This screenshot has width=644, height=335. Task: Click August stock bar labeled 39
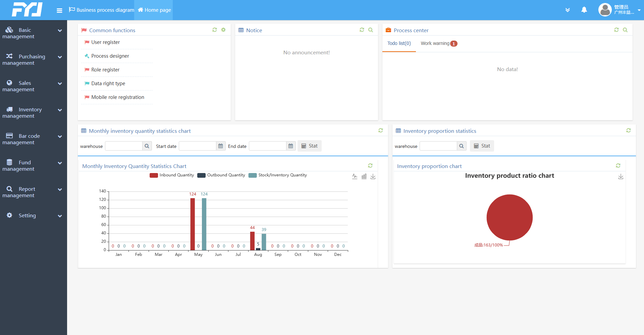coord(264,242)
